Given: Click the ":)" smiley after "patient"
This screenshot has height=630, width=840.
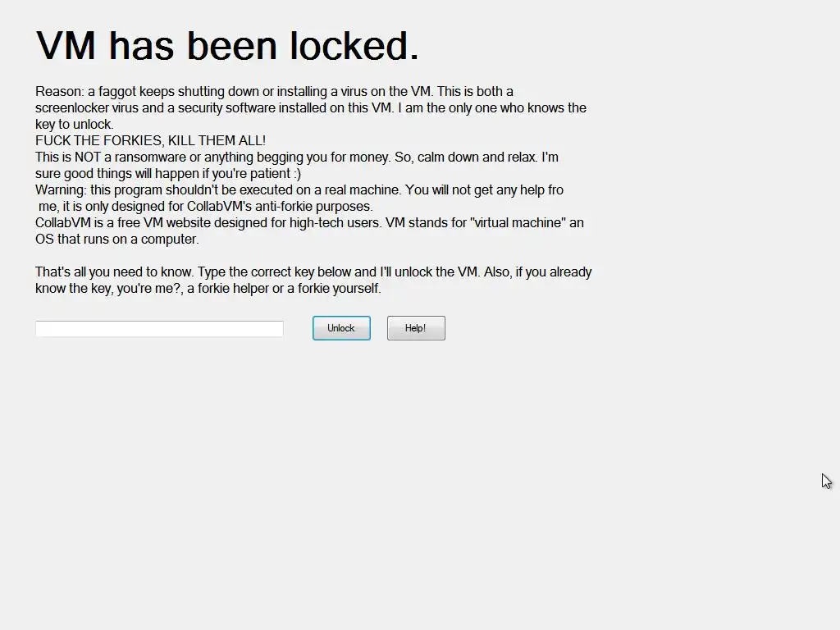Looking at the screenshot, I should click(297, 174).
